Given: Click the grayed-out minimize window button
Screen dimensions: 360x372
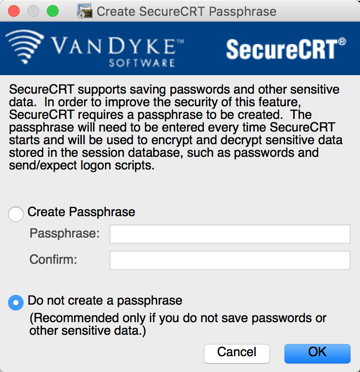Looking at the screenshot, I should pos(33,11).
